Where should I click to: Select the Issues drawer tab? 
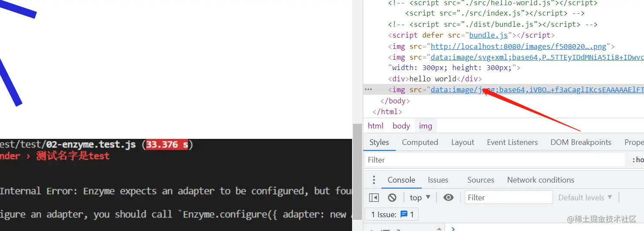pyautogui.click(x=438, y=180)
